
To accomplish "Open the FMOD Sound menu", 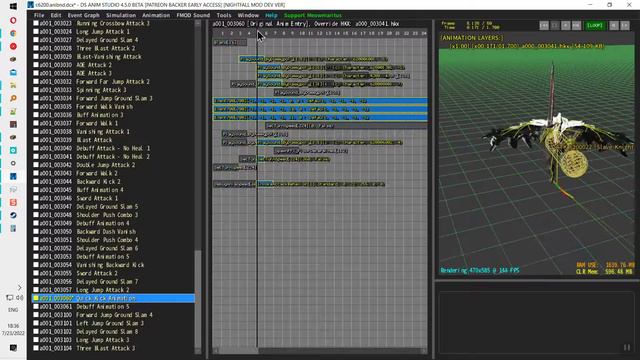I will (x=193, y=15).
